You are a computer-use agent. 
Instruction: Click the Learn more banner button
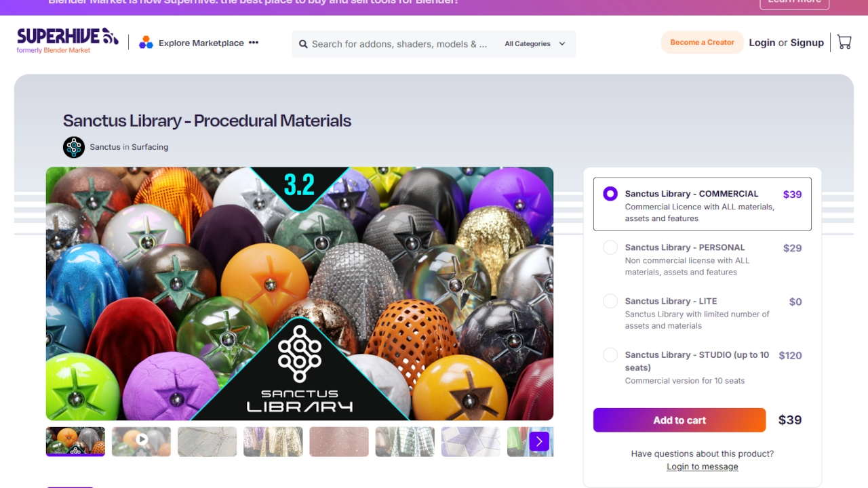click(794, 3)
